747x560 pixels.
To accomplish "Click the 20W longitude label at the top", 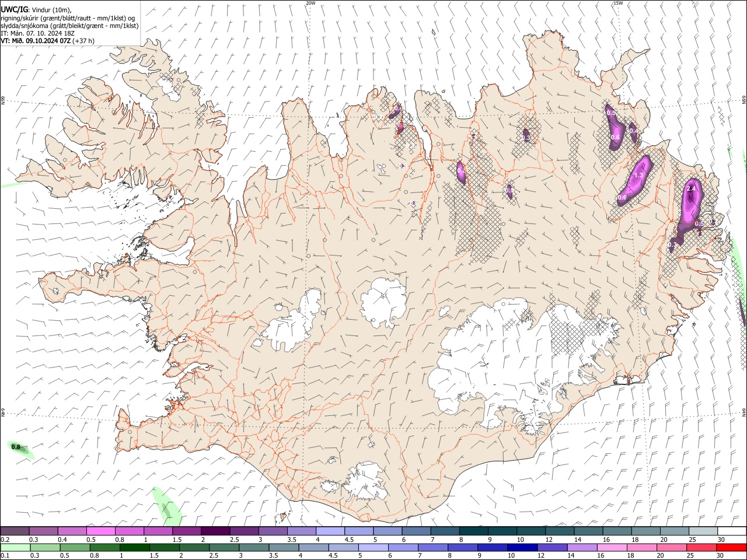I will (310, 3).
